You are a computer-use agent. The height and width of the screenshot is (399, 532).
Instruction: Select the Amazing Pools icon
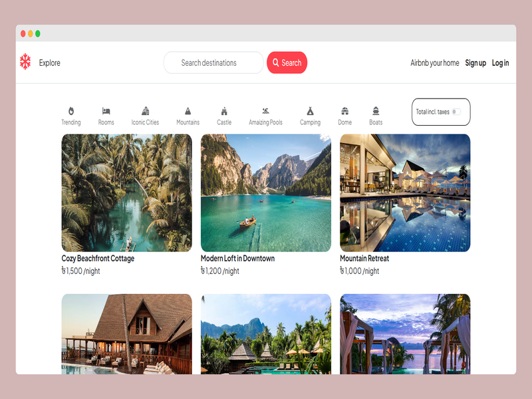tap(265, 111)
